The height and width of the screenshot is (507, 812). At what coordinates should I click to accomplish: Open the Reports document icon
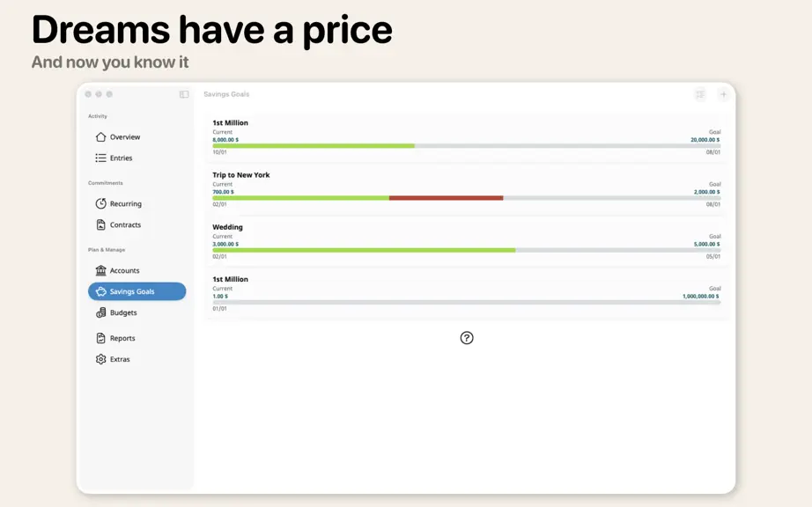coord(100,338)
